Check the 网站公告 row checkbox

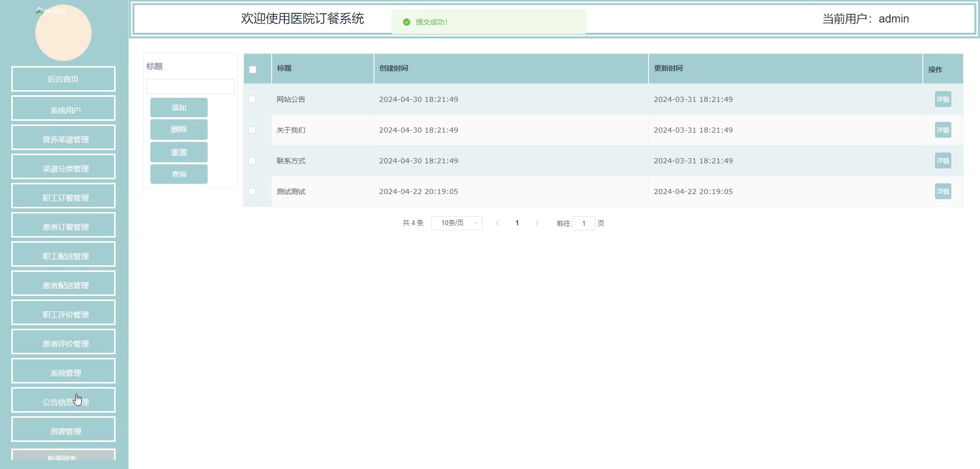click(252, 99)
